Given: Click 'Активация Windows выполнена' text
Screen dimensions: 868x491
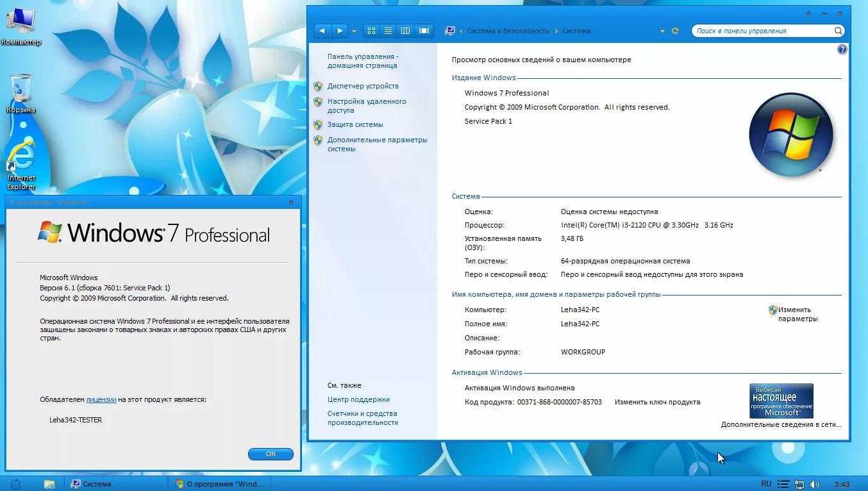Looking at the screenshot, I should (519, 388).
